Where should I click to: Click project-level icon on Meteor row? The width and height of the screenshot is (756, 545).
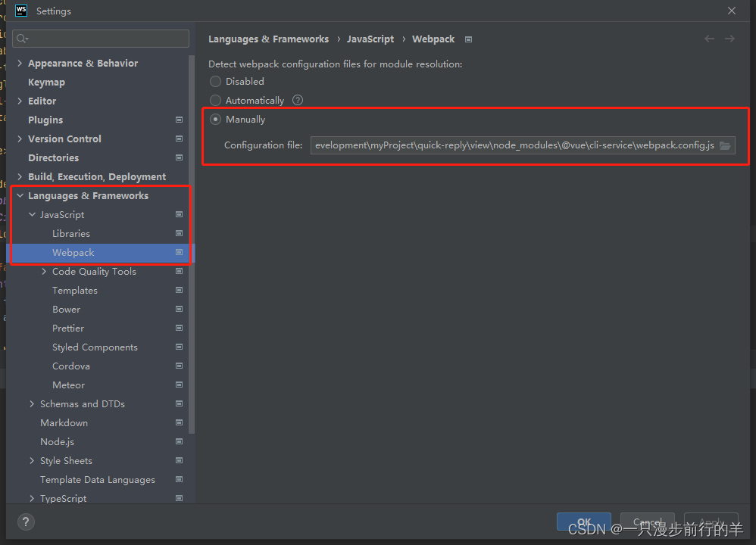179,385
